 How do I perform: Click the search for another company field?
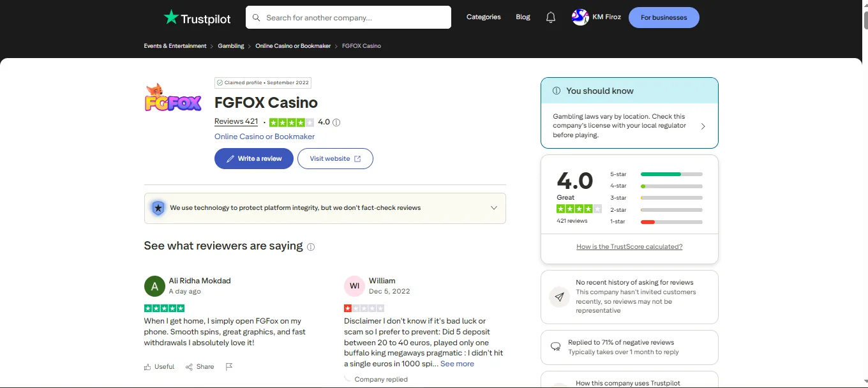(x=348, y=18)
